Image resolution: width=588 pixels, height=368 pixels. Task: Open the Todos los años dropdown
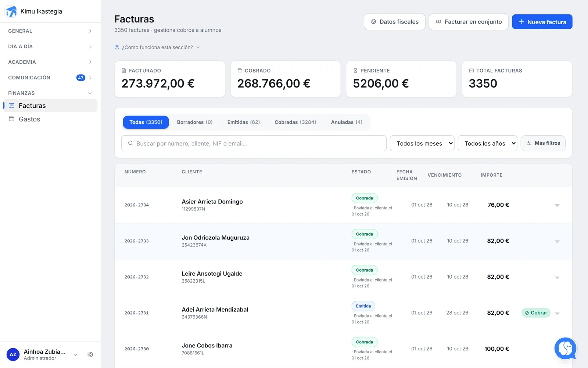point(487,144)
